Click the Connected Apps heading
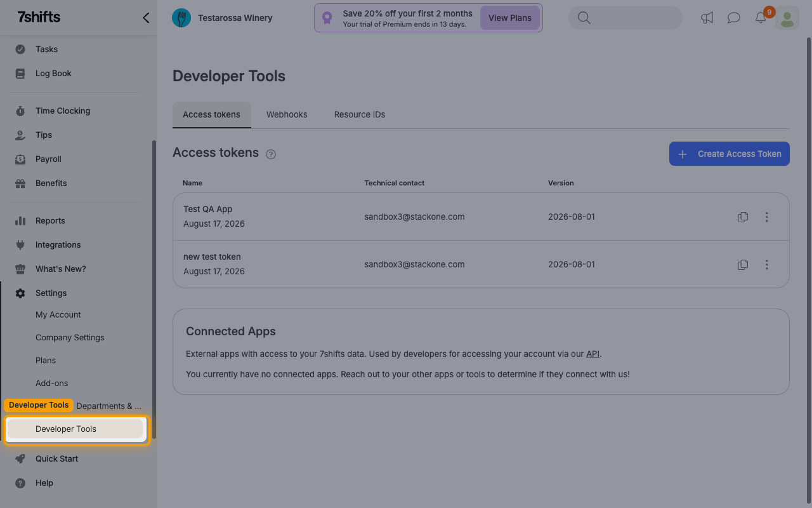The width and height of the screenshot is (812, 508). 231,331
